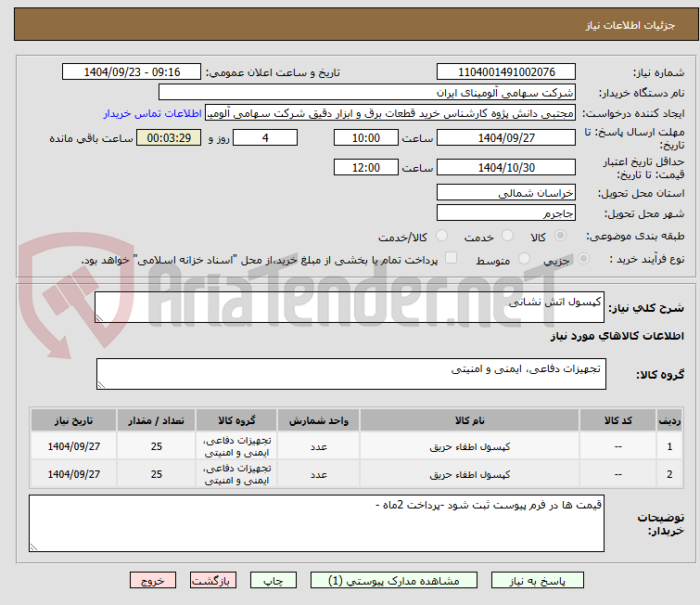Click unit عدد in row 1
The height and width of the screenshot is (605, 700).
click(319, 447)
